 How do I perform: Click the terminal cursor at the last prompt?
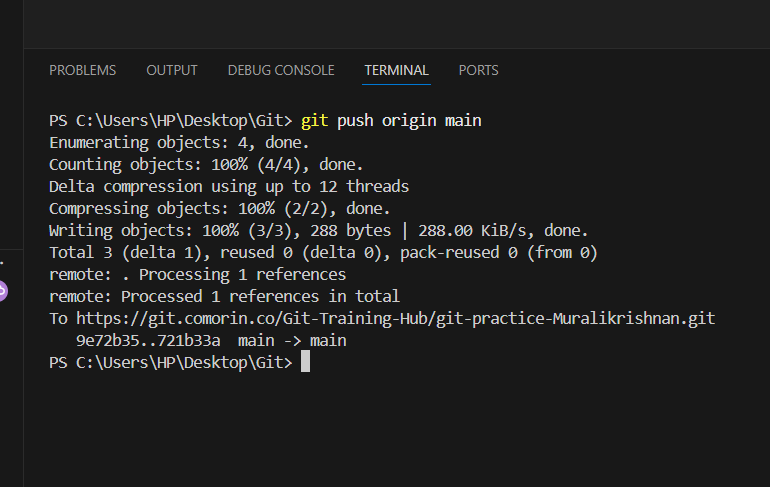coord(306,363)
